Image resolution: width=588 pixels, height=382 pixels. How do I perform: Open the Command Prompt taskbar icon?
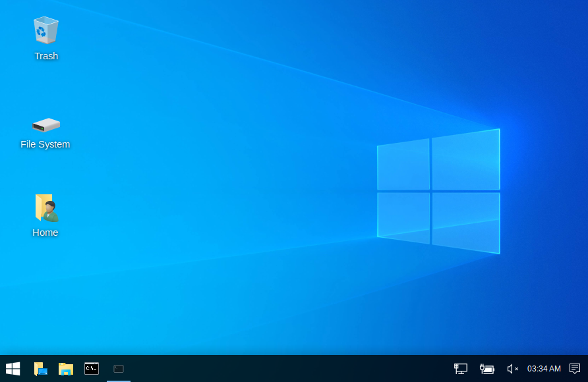click(92, 369)
